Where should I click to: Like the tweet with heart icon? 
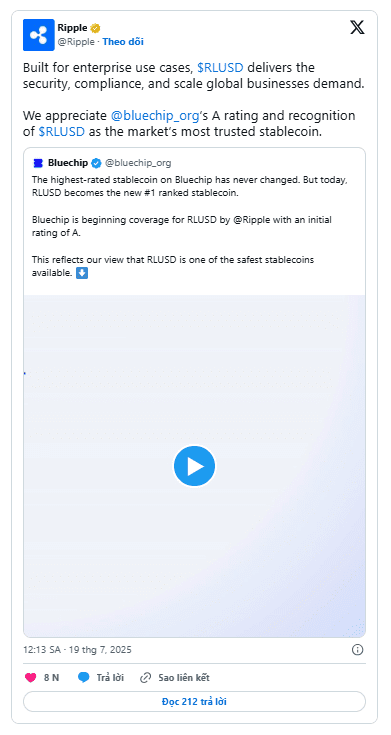30,677
